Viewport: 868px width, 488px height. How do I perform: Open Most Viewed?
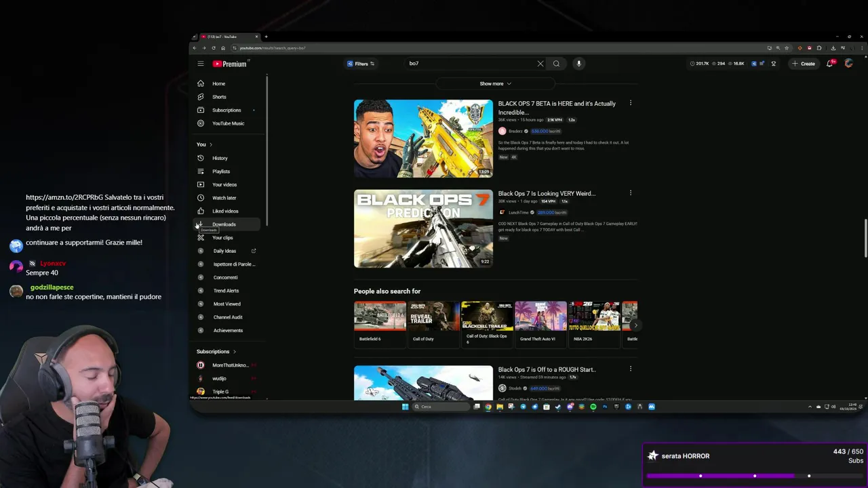click(x=228, y=304)
